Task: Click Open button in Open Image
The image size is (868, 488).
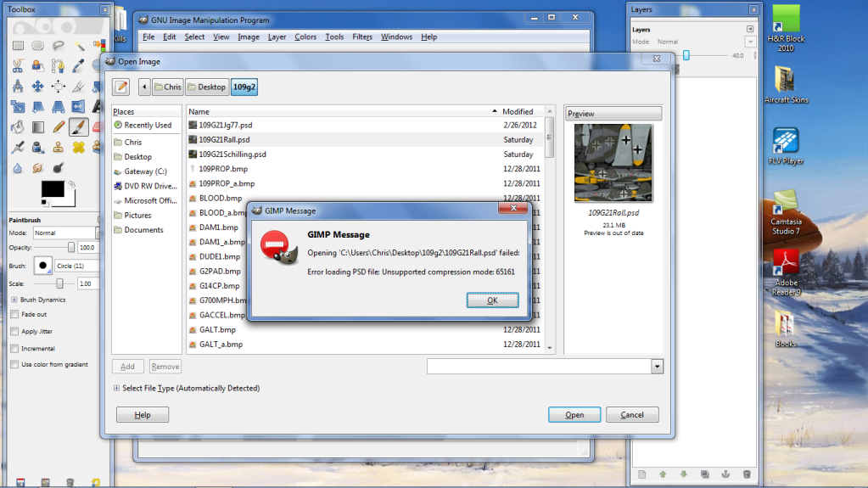Action: pyautogui.click(x=574, y=415)
